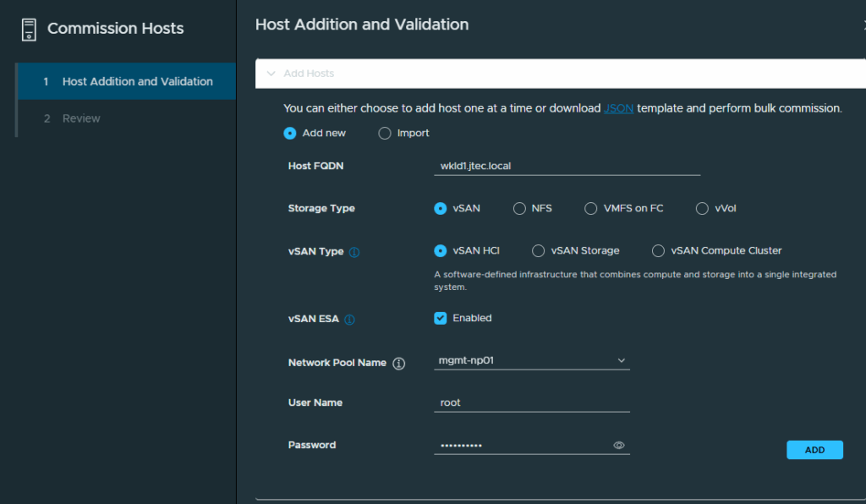Go to Host Addition and Validation step
This screenshot has width=866, height=504.
tap(127, 82)
